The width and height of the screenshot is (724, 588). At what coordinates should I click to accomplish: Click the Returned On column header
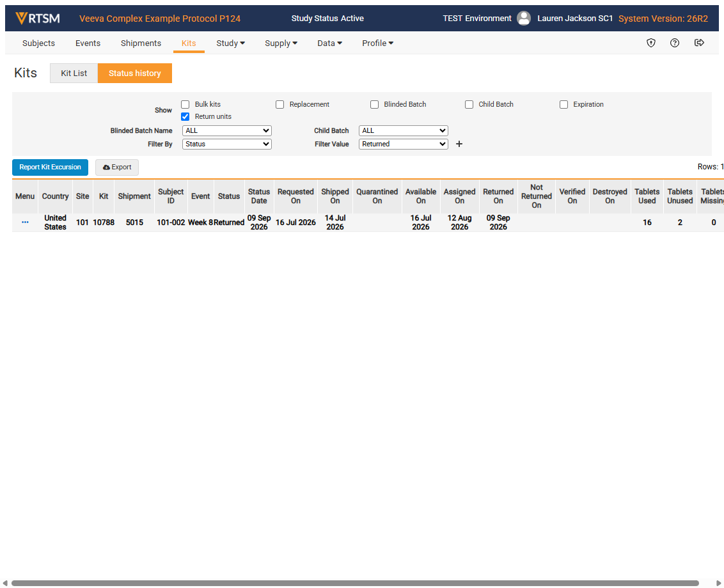498,196
